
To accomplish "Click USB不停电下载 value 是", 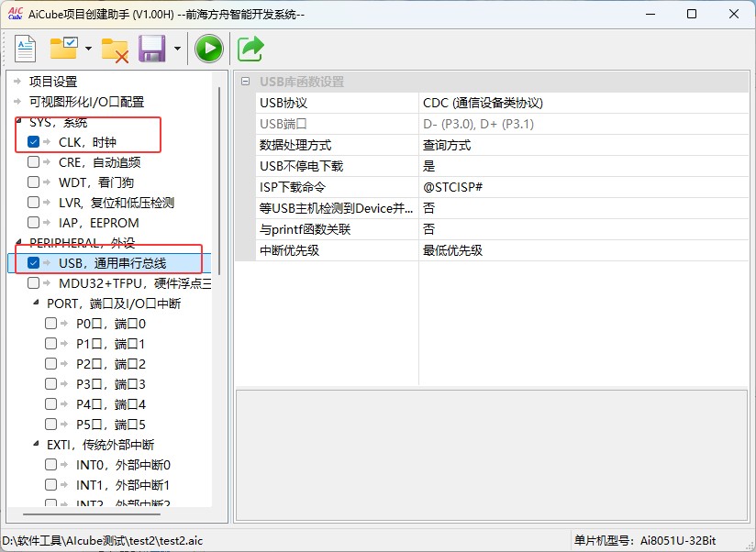I will click(x=584, y=166).
